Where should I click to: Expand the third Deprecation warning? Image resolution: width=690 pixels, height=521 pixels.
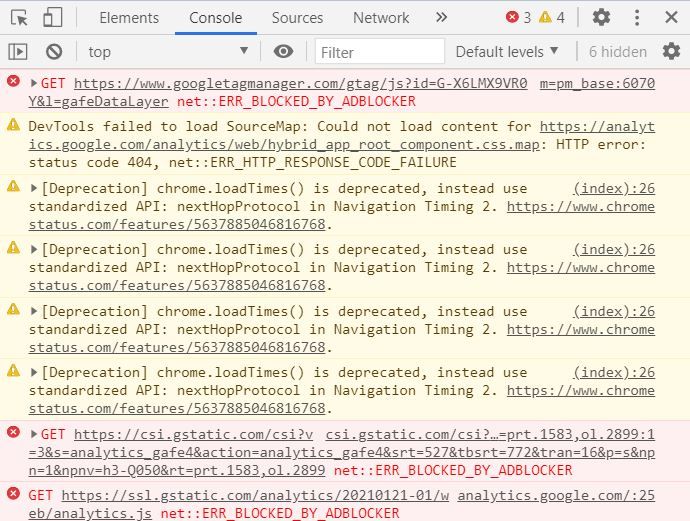33,312
